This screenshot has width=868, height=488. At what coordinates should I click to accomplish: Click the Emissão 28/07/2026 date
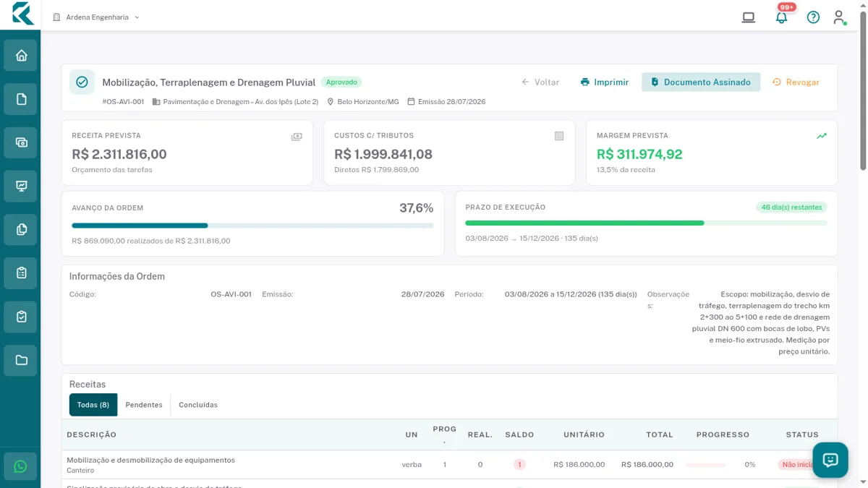pos(451,102)
